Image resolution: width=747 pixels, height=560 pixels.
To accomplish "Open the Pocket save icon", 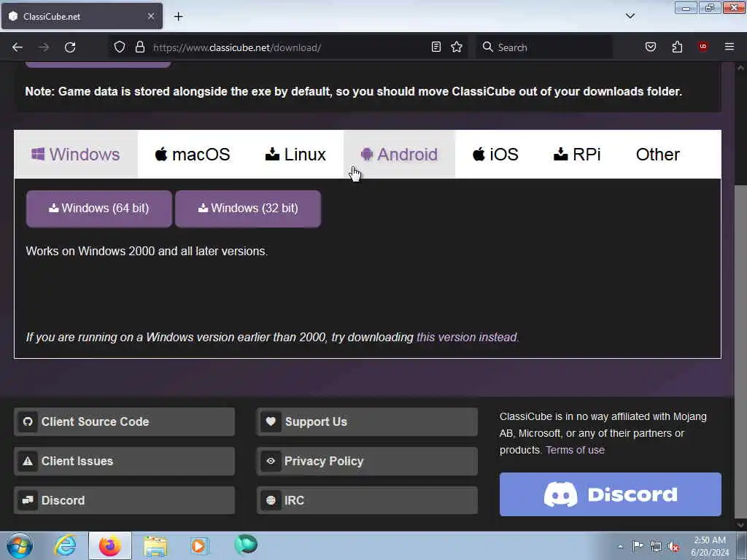I will (651, 47).
